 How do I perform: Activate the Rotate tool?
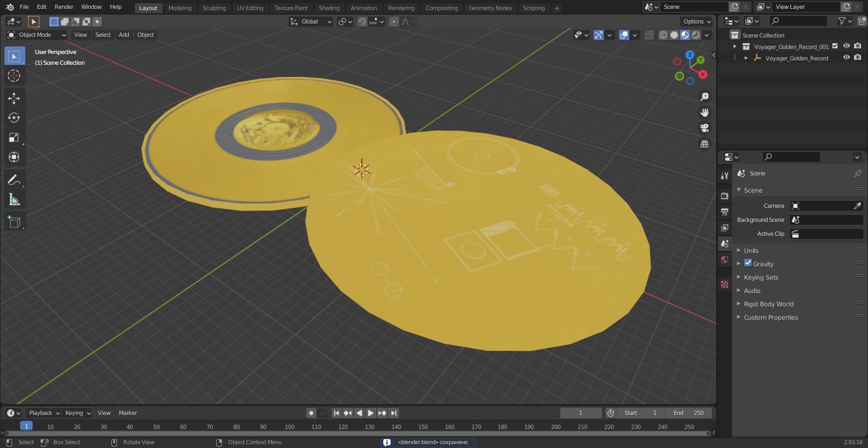coord(14,118)
